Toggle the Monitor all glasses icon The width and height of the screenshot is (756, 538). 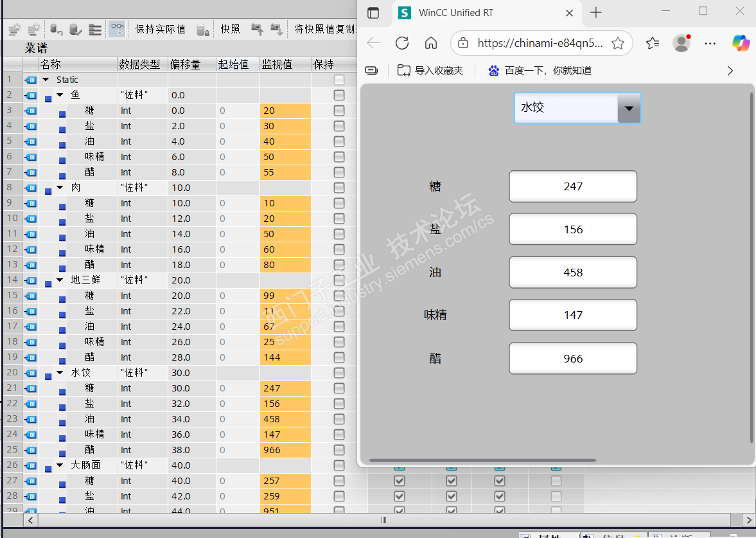[x=117, y=30]
